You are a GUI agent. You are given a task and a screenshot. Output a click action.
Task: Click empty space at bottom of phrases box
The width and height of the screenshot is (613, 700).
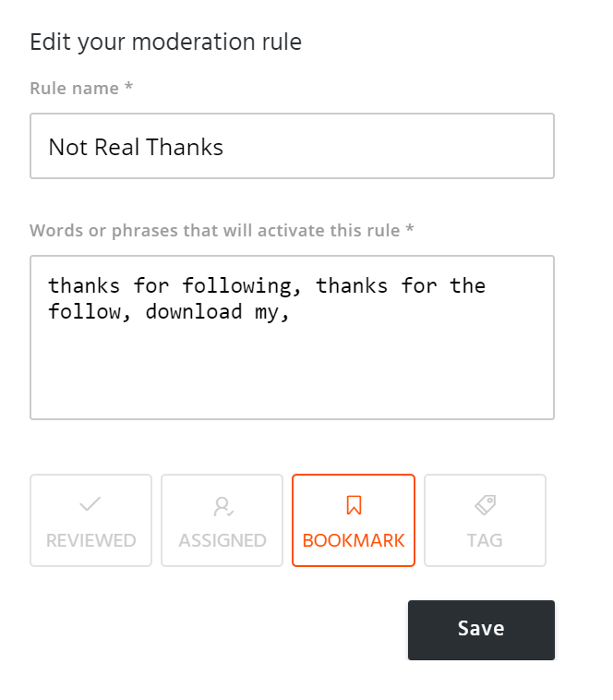pos(292,379)
